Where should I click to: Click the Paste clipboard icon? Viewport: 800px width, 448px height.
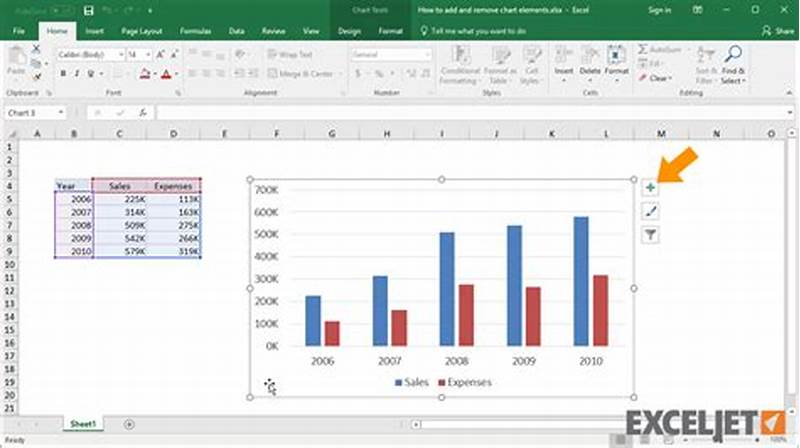click(x=16, y=57)
